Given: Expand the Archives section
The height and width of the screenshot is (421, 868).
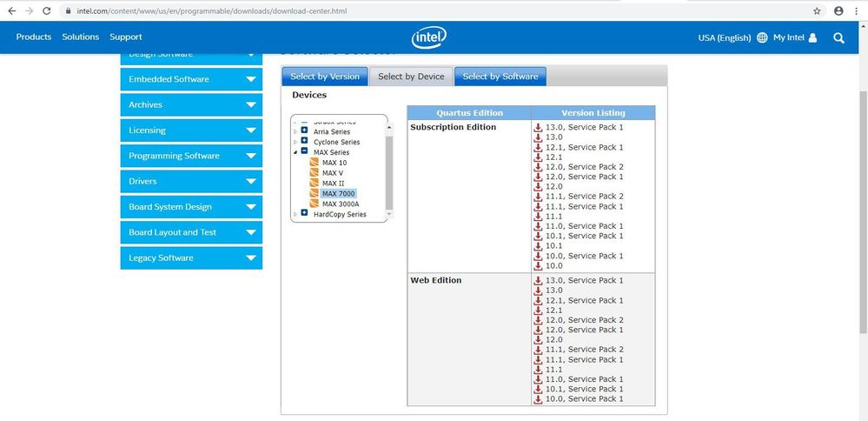Looking at the screenshot, I should pyautogui.click(x=191, y=104).
